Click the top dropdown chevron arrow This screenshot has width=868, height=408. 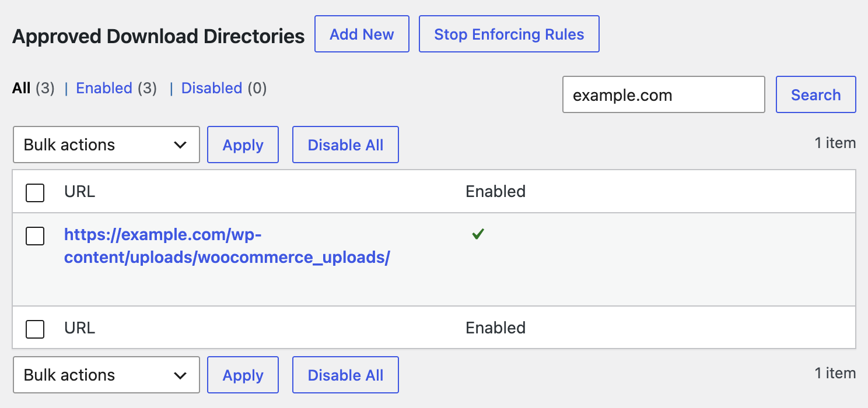[180, 145]
